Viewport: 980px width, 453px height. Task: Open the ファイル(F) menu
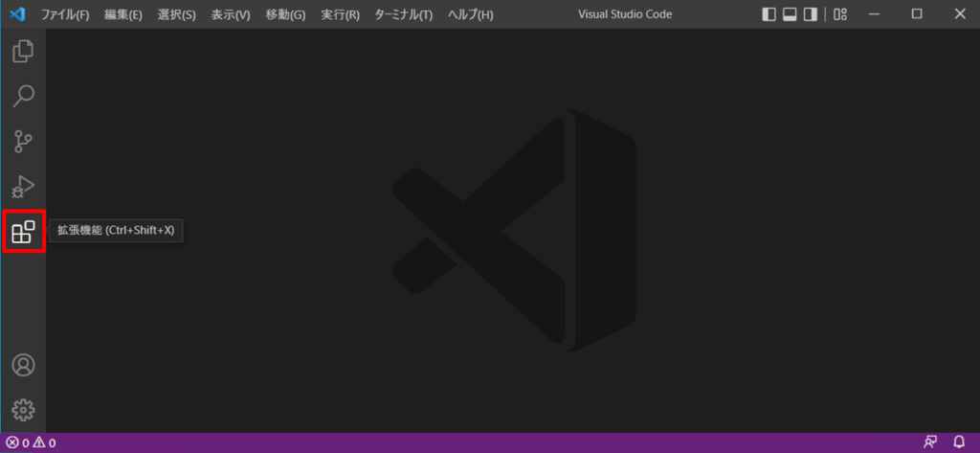click(65, 14)
